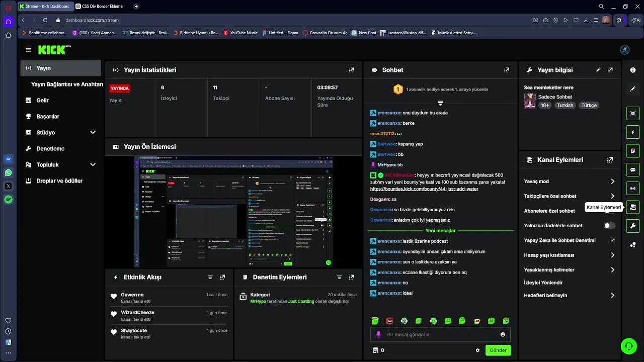
Task: Open AI external link icon
Action: point(612,240)
